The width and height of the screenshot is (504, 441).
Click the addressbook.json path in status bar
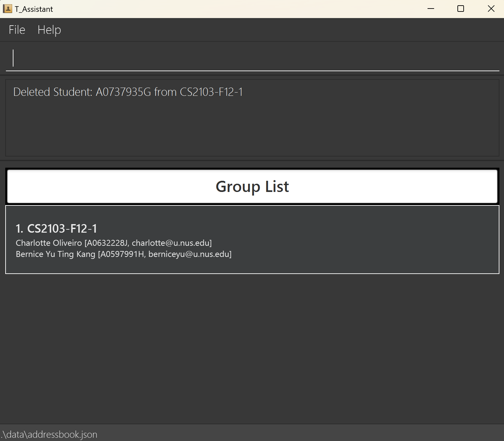click(50, 434)
